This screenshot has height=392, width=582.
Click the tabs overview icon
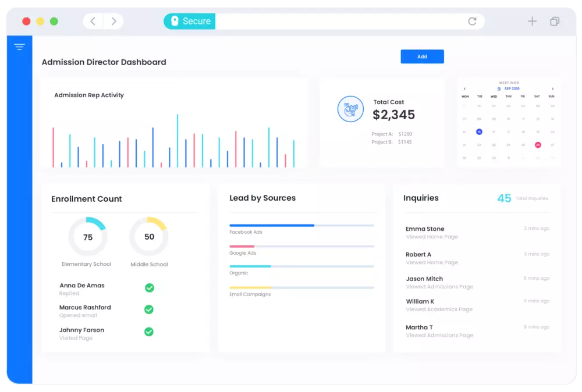555,22
